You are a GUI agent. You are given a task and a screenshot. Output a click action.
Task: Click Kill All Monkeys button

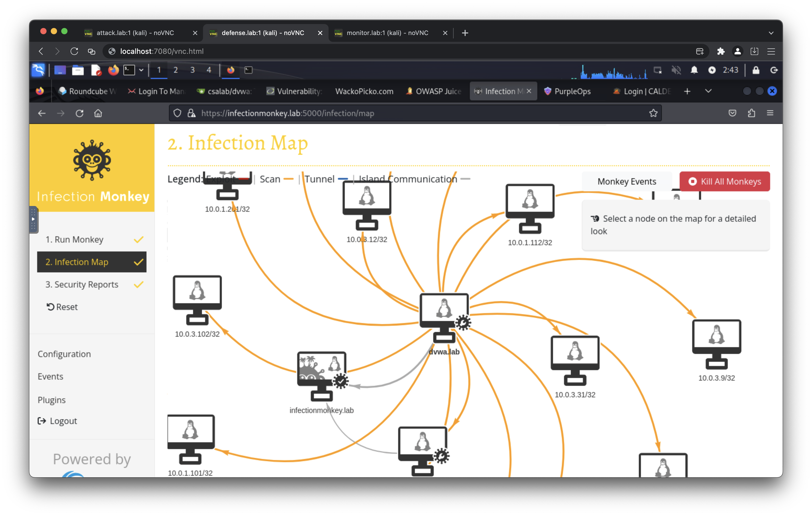[724, 181]
